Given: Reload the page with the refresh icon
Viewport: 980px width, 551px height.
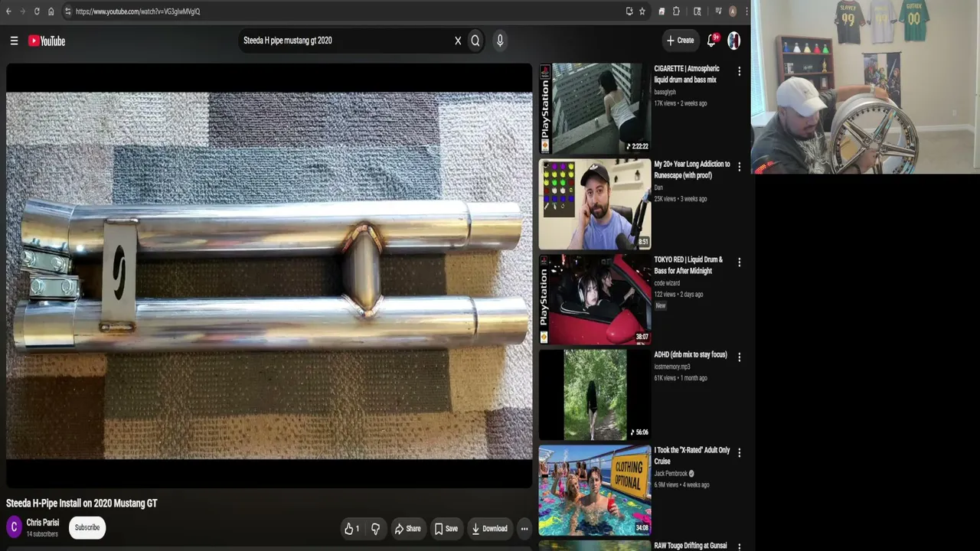Looking at the screenshot, I should pos(36,11).
